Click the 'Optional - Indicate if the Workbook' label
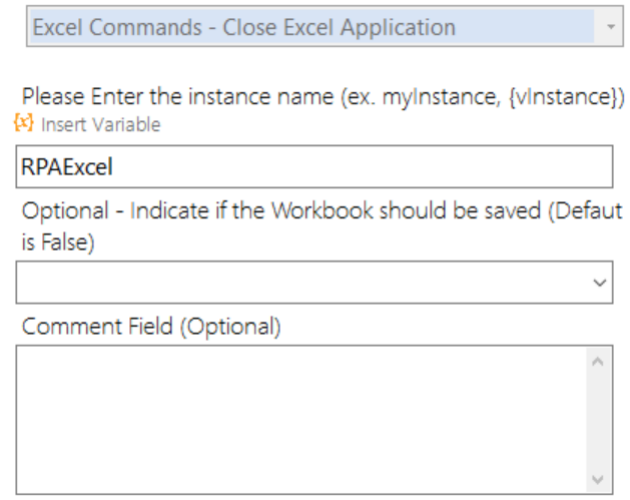The width and height of the screenshot is (630, 500). (322, 211)
